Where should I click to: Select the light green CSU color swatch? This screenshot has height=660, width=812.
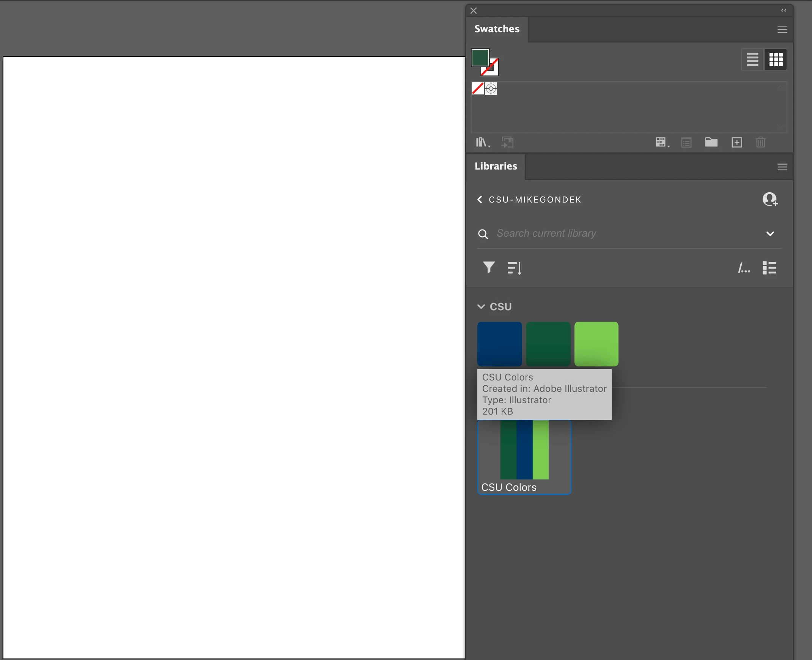coord(596,344)
